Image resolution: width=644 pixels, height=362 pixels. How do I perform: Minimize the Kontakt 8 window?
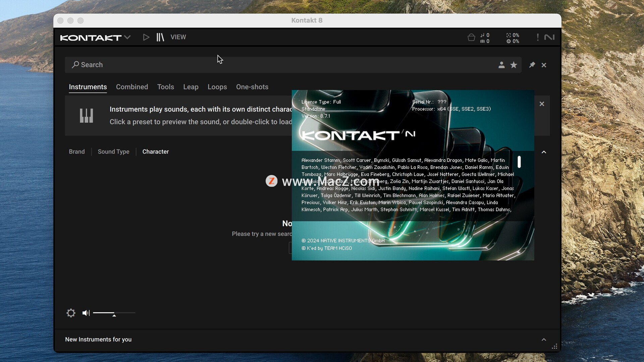(x=70, y=21)
